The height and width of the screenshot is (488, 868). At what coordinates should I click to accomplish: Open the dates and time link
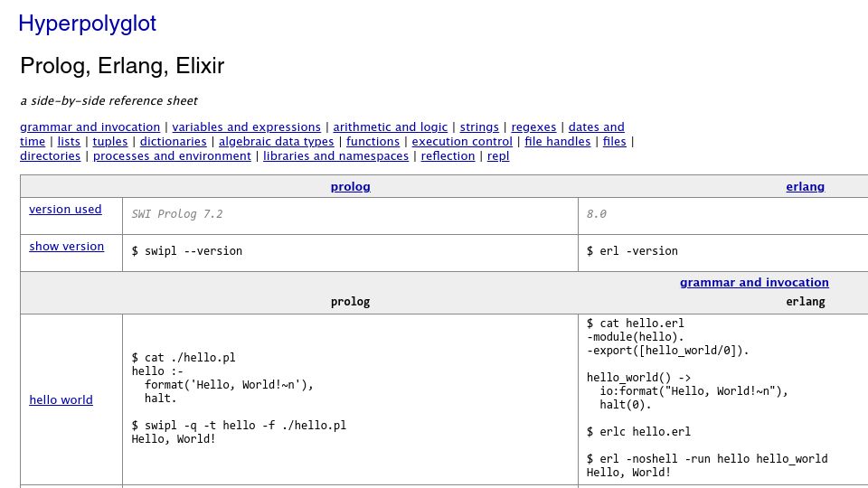pyautogui.click(x=596, y=127)
